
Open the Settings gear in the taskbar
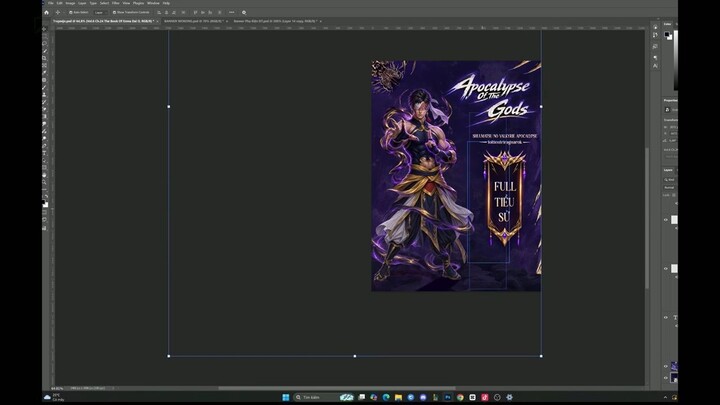click(x=509, y=397)
